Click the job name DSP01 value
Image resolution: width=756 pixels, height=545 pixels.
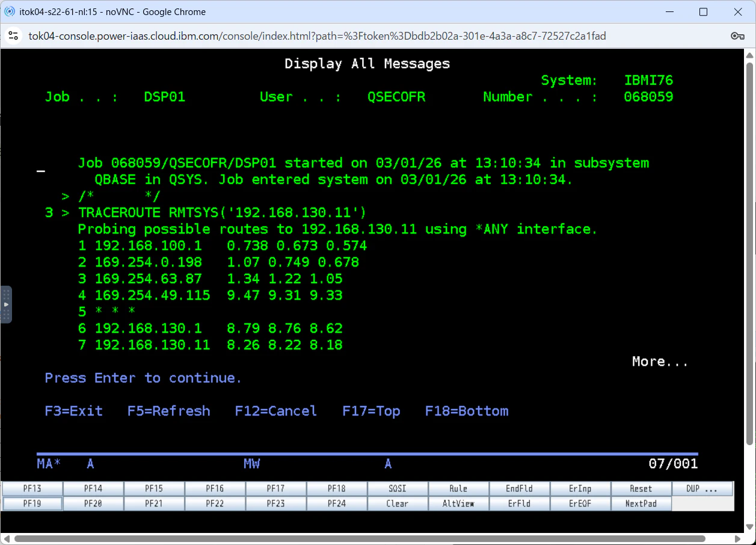164,97
